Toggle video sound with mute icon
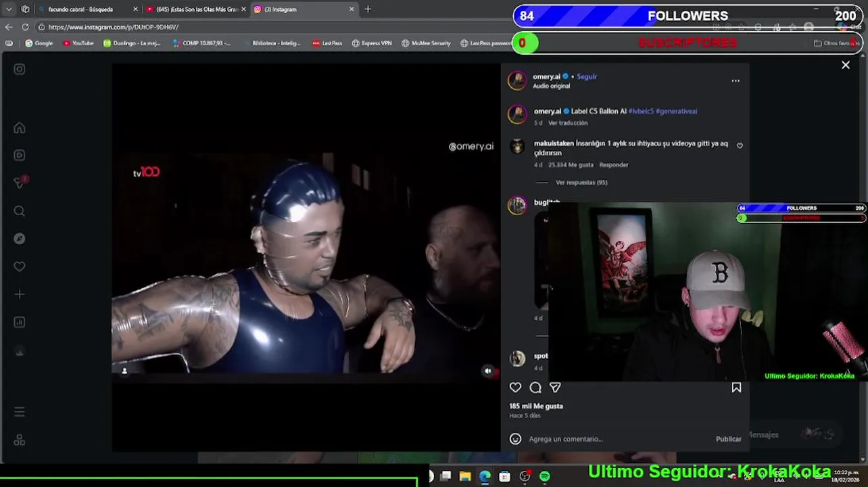 488,371
